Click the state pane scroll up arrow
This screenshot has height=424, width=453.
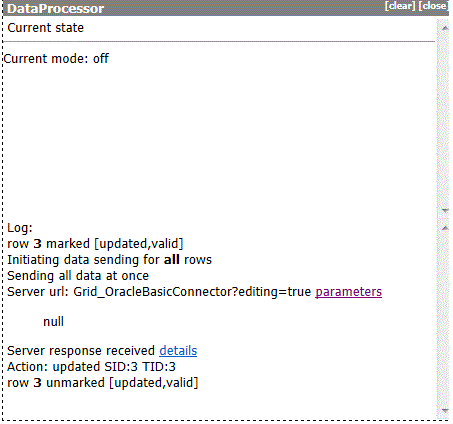445,28
